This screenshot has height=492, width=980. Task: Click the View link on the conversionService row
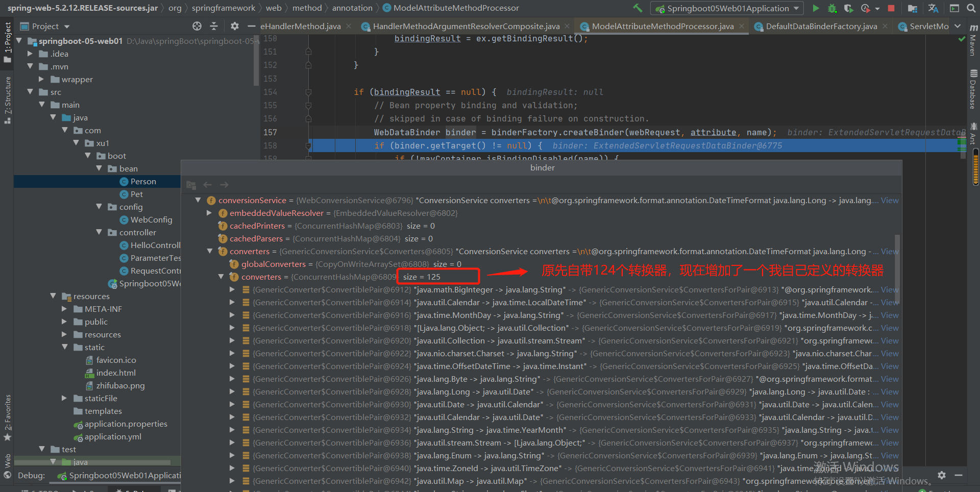click(x=890, y=200)
